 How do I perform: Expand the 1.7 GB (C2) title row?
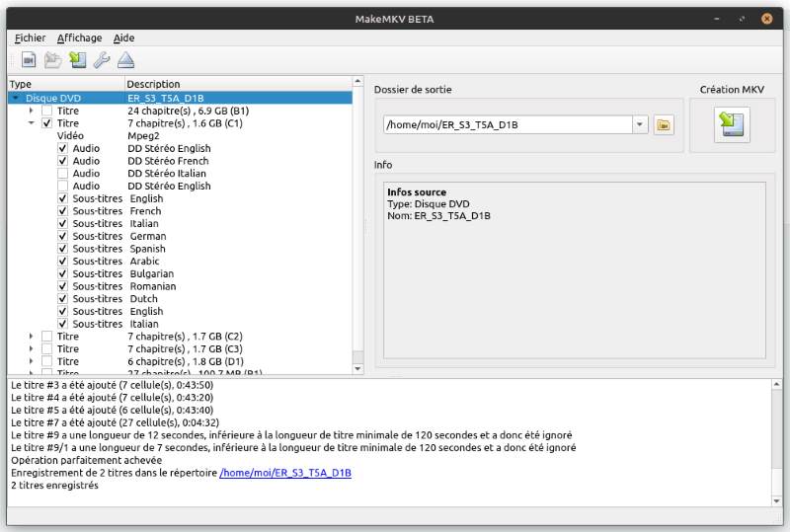[x=32, y=337]
